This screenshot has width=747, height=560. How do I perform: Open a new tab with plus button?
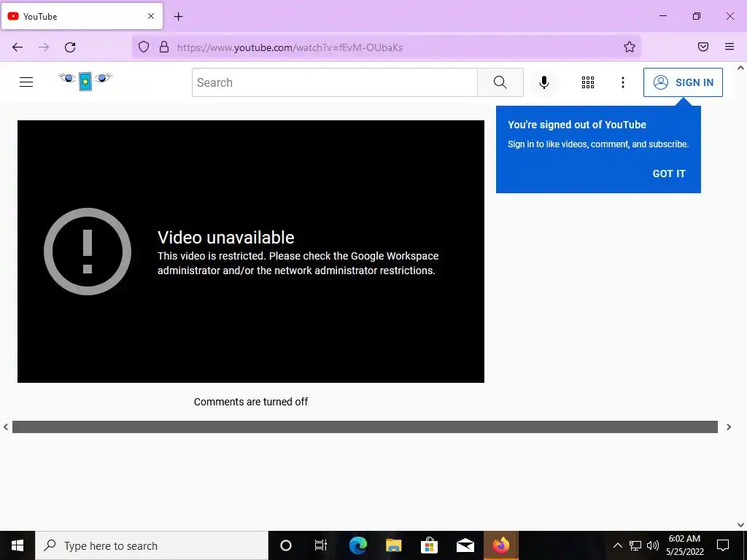point(178,17)
